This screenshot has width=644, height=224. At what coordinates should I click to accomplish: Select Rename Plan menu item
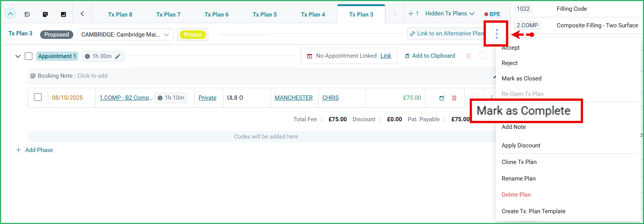pos(518,179)
